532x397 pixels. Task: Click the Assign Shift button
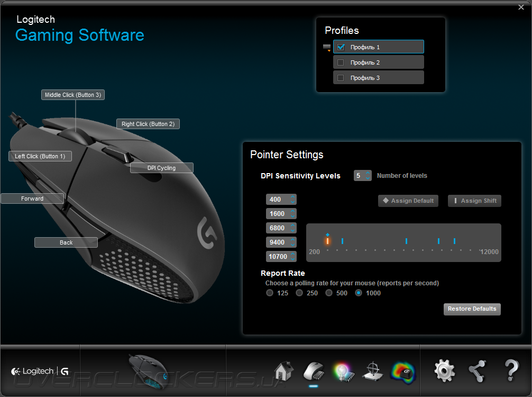pyautogui.click(x=474, y=201)
